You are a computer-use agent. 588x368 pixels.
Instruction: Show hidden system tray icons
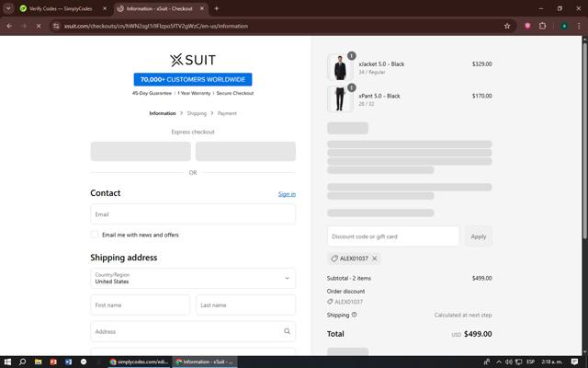click(499, 362)
